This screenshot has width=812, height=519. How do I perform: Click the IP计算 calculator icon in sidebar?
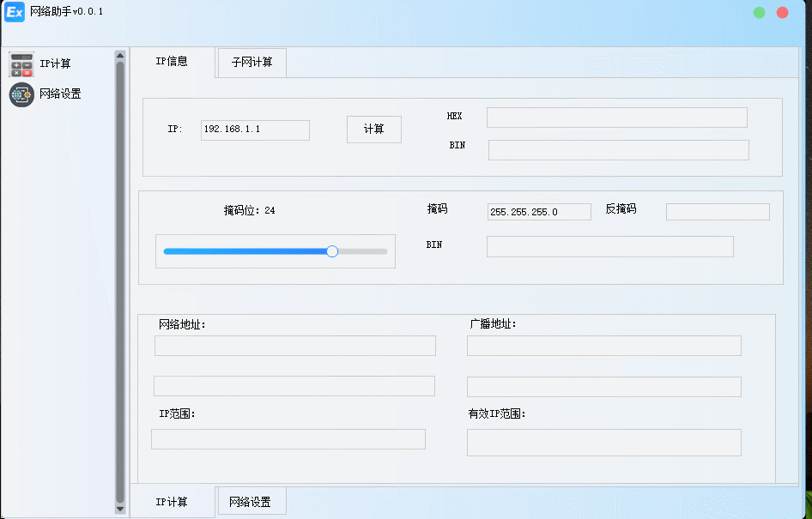click(x=21, y=64)
